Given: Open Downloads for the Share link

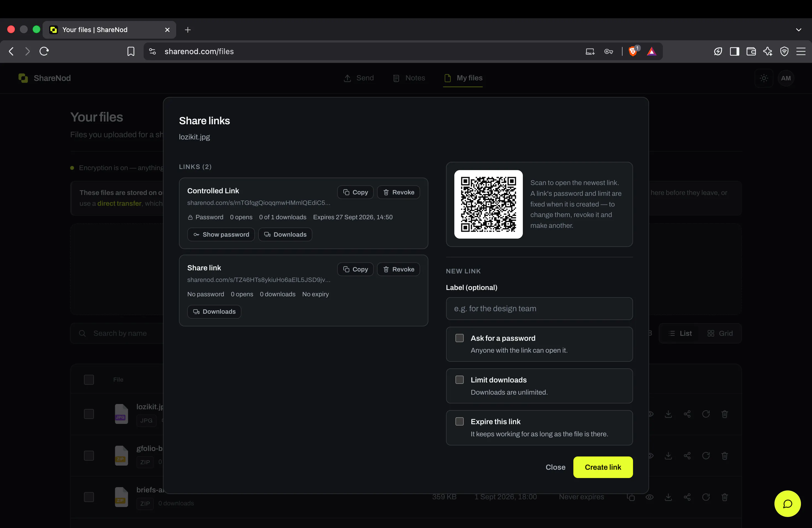Looking at the screenshot, I should click(x=214, y=311).
